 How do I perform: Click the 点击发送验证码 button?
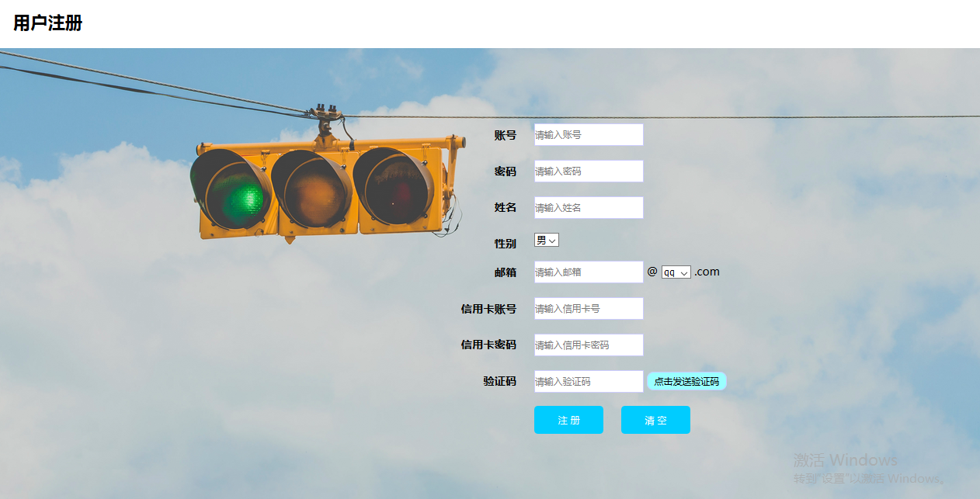coord(686,381)
